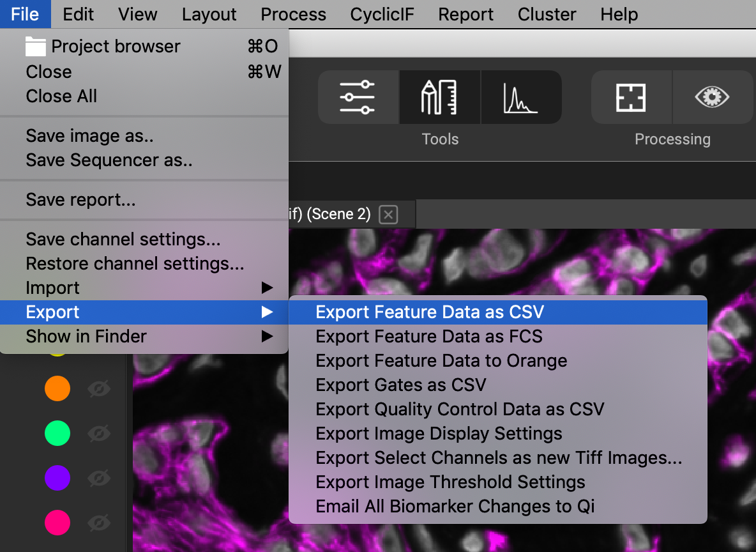
Task: Choose Email All Biomarker Changes to Qi
Action: [498, 506]
